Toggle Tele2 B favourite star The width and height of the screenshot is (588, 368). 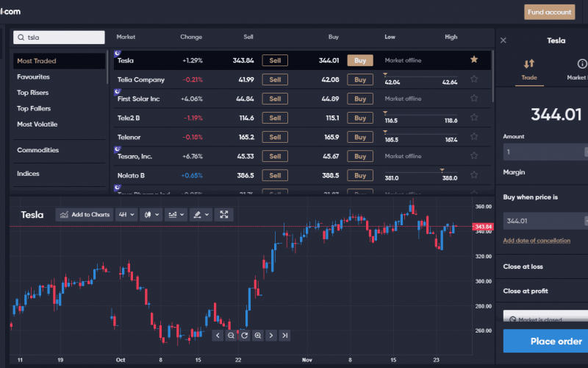(x=474, y=117)
